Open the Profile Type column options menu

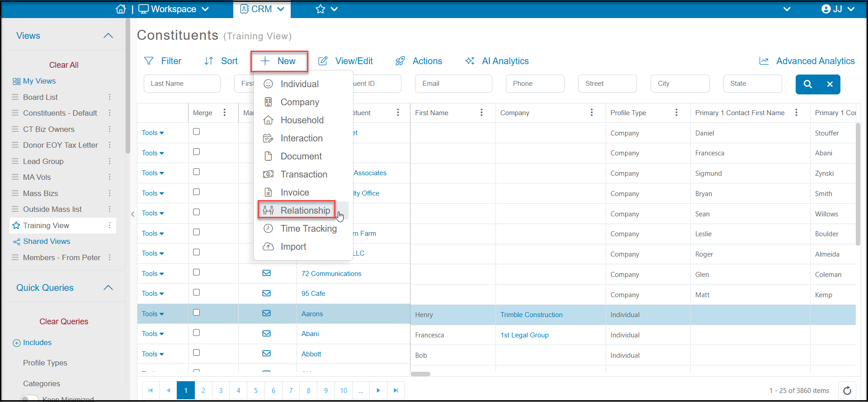(x=676, y=112)
